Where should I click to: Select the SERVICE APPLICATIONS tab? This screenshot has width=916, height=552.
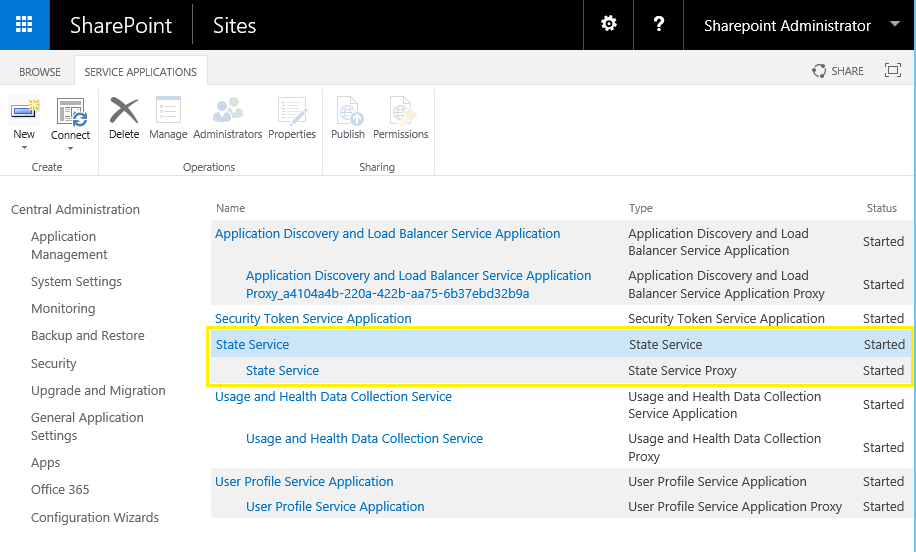click(141, 72)
